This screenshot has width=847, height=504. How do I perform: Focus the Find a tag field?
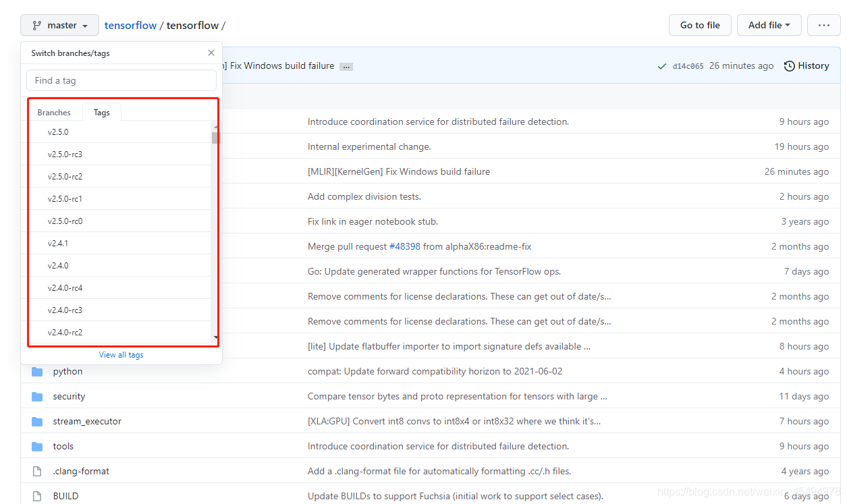[x=121, y=80]
